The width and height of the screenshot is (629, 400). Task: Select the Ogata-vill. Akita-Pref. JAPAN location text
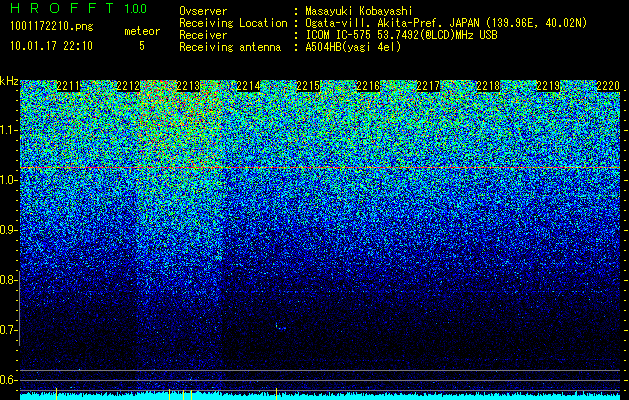[446, 23]
